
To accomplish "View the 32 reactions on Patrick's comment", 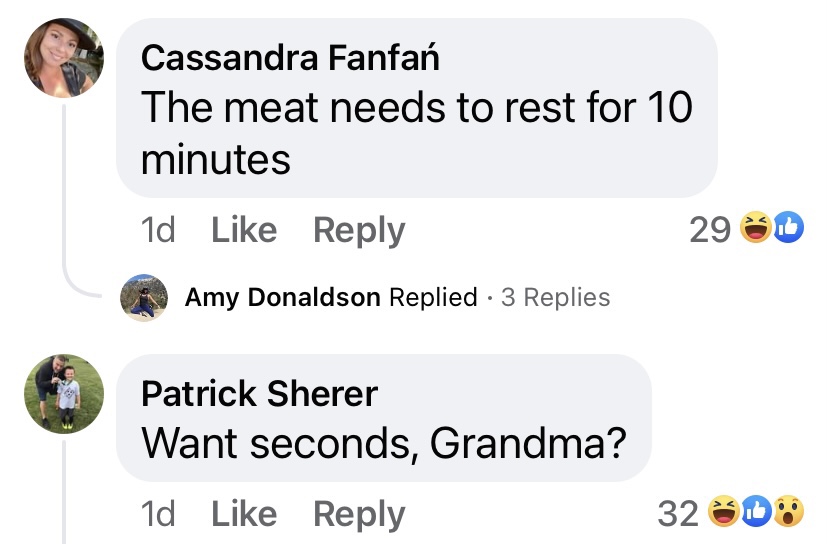I will (x=678, y=514).
